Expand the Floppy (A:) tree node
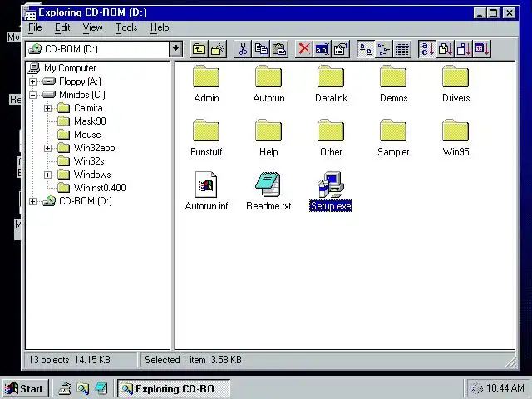Screen dimensions: 532x399 point(33,81)
